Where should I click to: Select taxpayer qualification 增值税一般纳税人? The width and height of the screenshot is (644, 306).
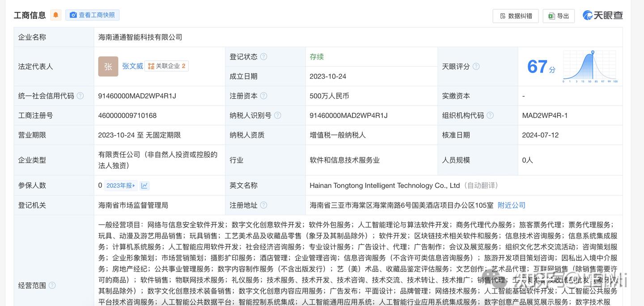(338, 135)
